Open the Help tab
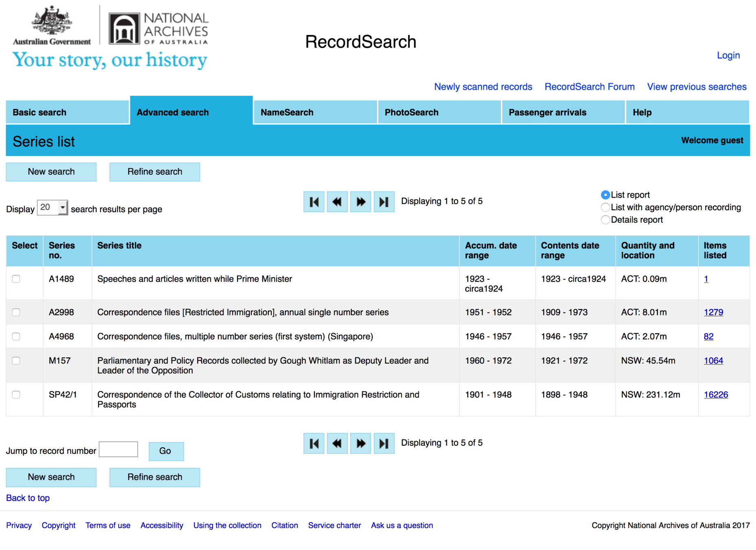 coord(688,112)
